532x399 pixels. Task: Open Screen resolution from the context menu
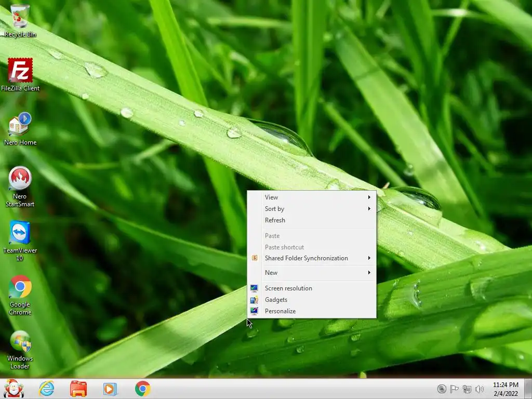pyautogui.click(x=312, y=288)
